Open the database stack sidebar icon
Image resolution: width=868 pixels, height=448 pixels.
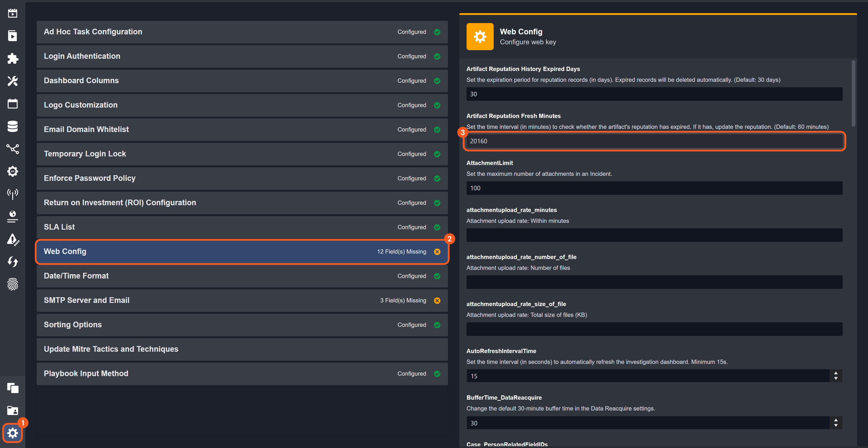pos(12,126)
